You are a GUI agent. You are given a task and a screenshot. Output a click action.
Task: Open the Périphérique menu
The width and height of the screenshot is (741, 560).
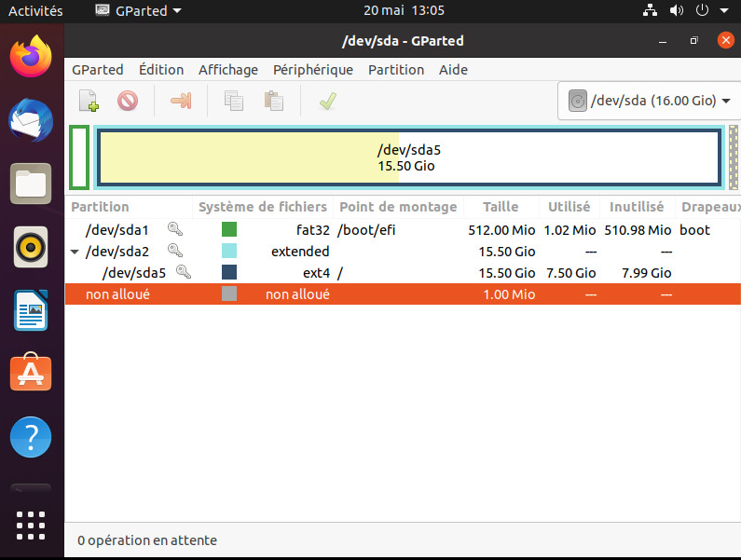pos(313,70)
